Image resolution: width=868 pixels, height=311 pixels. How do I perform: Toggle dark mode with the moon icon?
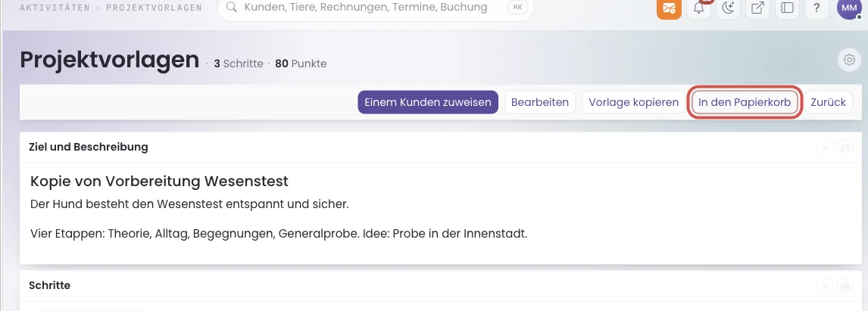[x=729, y=8]
